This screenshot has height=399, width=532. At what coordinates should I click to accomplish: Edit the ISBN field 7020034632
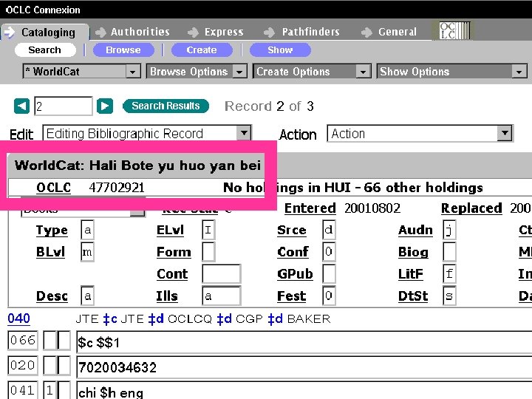[x=304, y=366]
